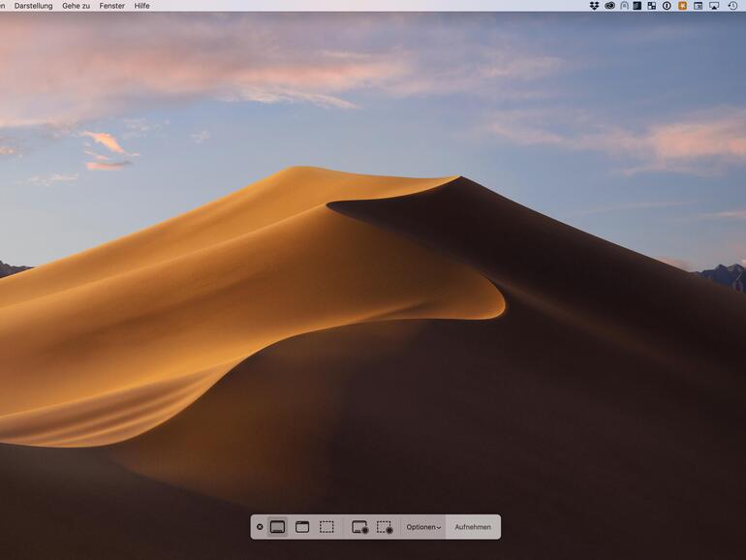
Task: Select capture selected window mode
Action: (x=302, y=527)
